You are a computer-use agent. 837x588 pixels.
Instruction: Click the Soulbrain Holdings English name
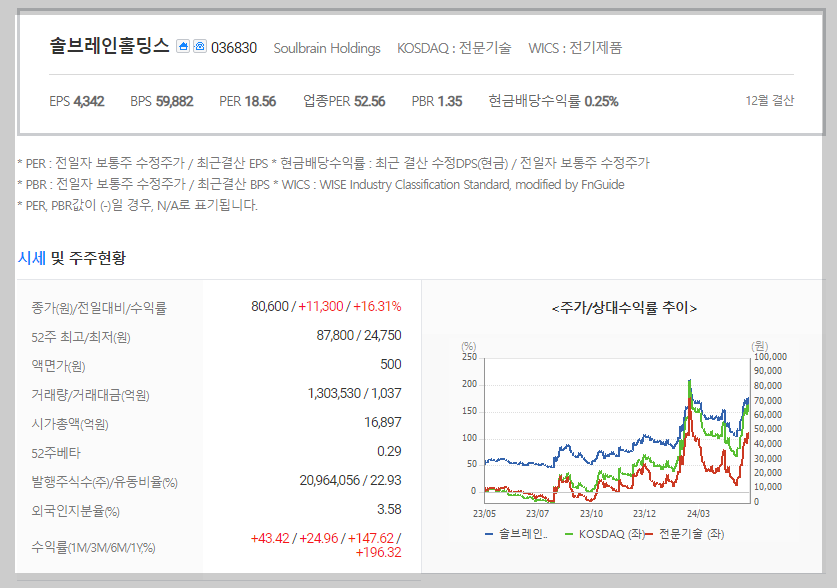pos(327,48)
